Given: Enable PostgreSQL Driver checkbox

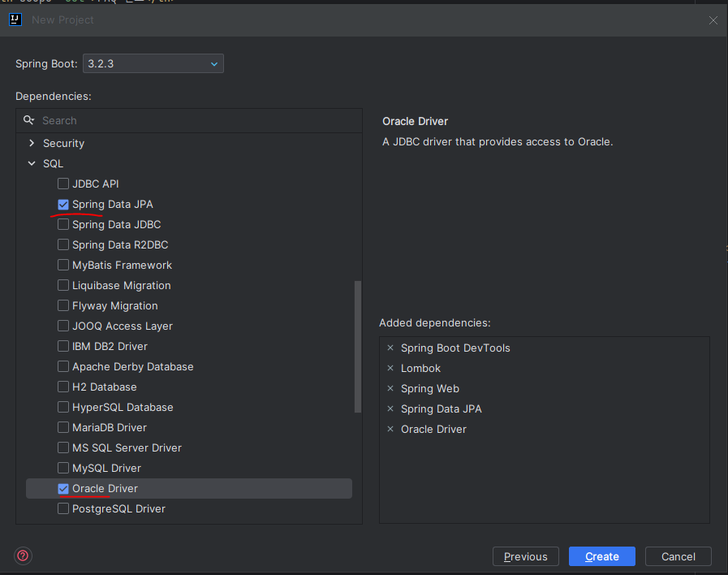Looking at the screenshot, I should [63, 508].
